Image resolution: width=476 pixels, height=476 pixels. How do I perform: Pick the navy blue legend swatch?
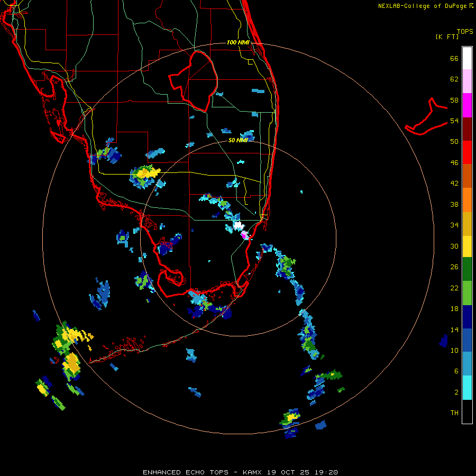tap(467, 317)
